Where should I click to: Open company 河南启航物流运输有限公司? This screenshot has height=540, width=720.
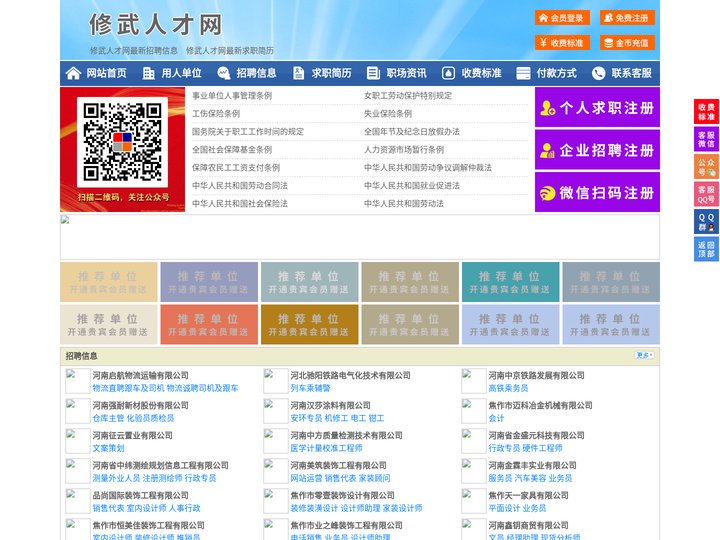click(x=141, y=375)
